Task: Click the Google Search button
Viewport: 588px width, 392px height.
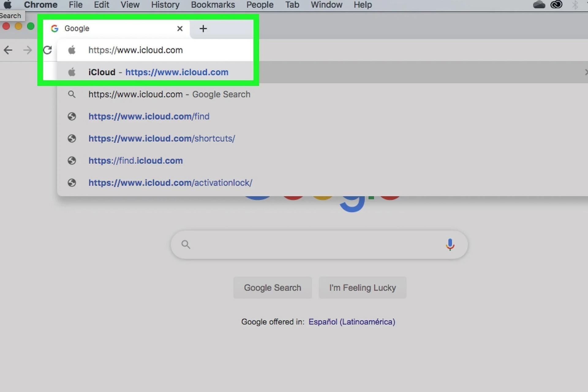Action: pos(273,288)
